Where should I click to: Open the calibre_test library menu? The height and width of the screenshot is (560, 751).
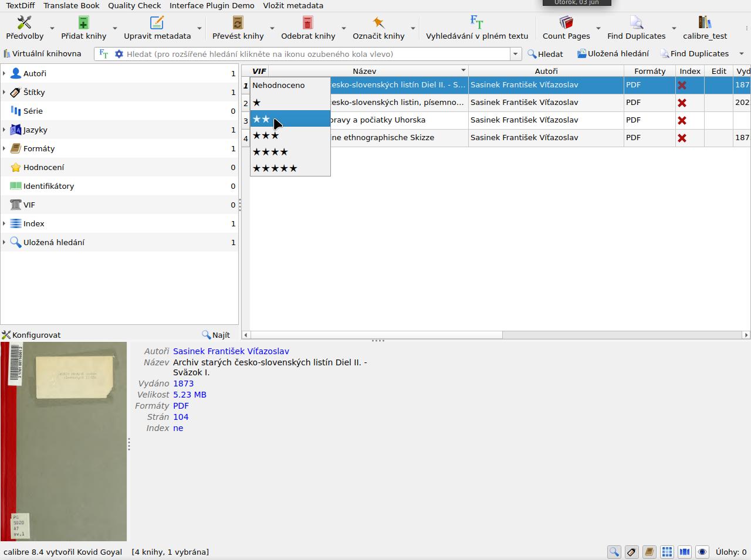[705, 28]
